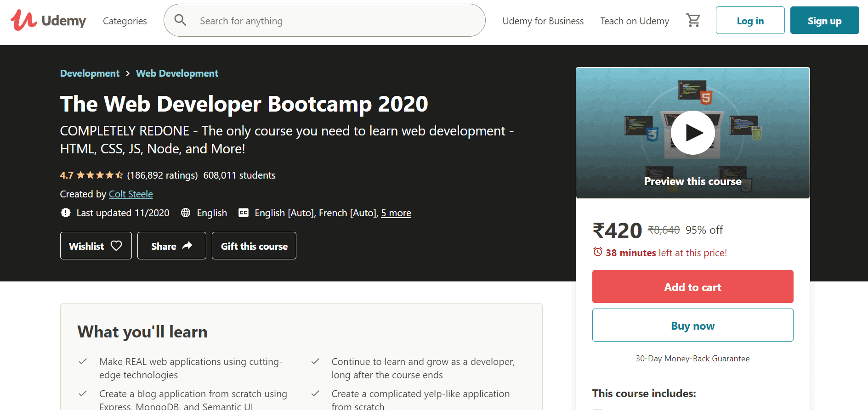
Task: Click the heart icon on Wishlist
Action: click(x=116, y=246)
